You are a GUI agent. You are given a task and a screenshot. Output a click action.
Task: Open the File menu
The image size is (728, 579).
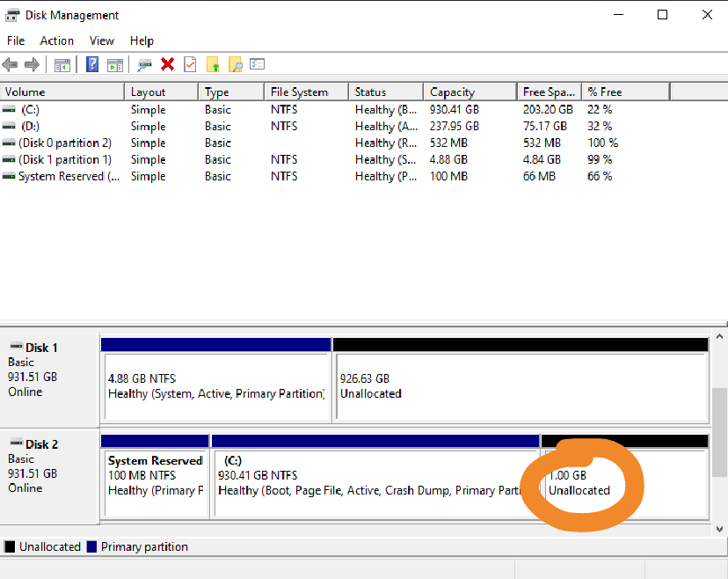(x=16, y=40)
